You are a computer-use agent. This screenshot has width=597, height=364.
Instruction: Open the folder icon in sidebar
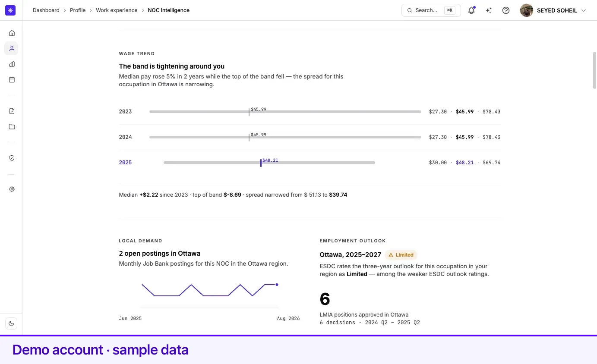[12, 127]
